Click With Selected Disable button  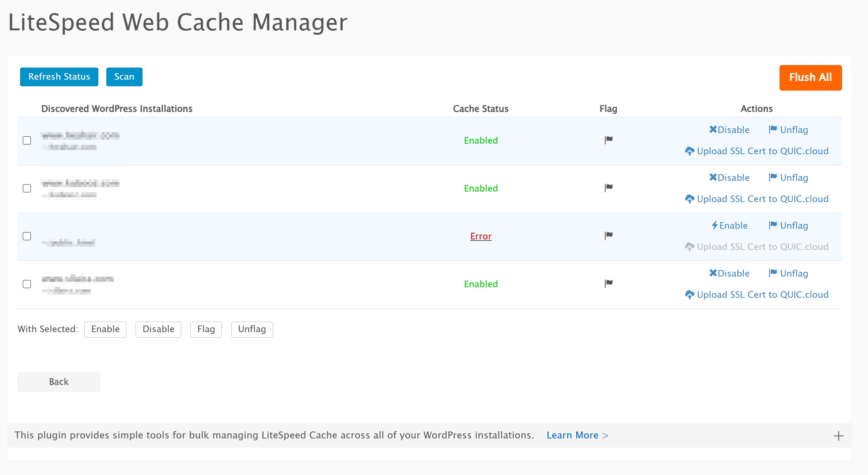coord(158,329)
